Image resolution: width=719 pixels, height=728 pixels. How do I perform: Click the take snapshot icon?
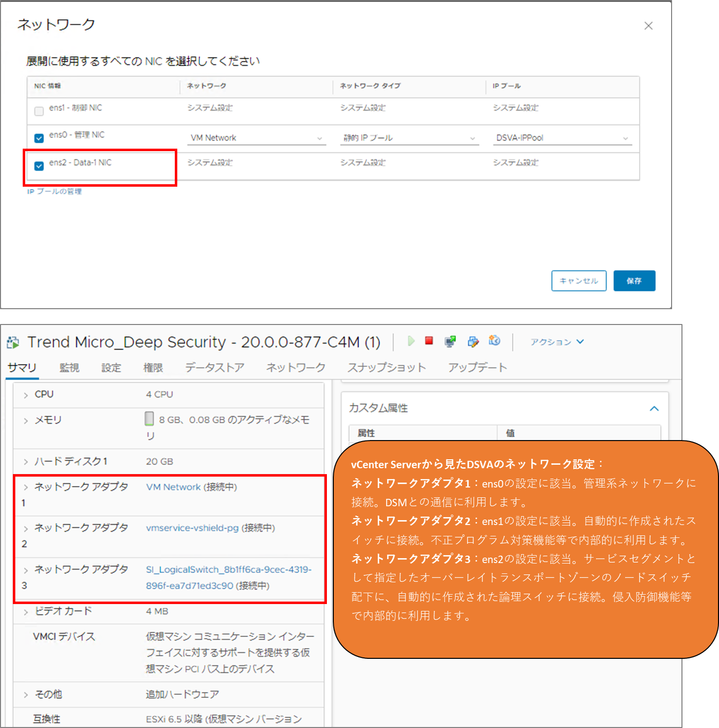click(494, 341)
